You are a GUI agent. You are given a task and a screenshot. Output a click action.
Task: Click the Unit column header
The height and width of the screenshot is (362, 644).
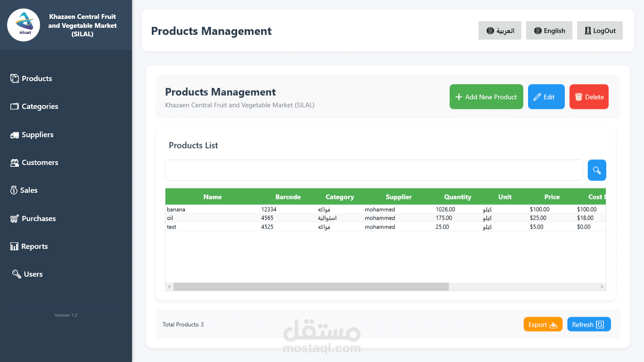point(505,197)
